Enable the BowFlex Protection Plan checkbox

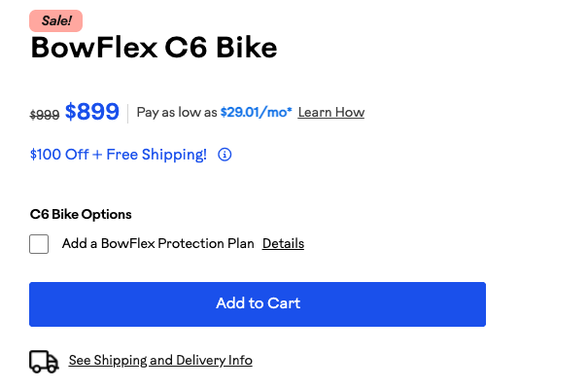[x=39, y=244]
